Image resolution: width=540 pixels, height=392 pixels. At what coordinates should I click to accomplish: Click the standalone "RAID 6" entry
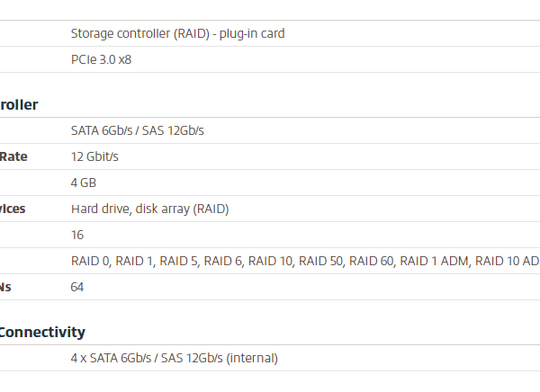222,261
